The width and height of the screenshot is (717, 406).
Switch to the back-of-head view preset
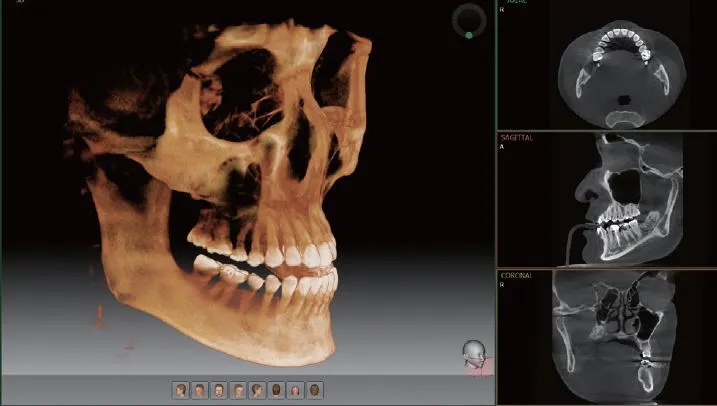point(276,390)
